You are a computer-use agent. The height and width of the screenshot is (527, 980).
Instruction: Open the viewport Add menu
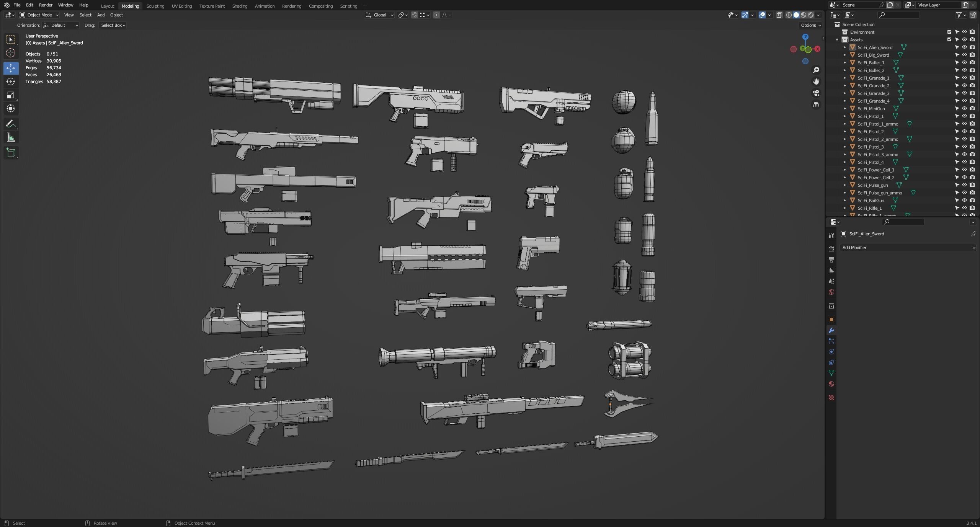pos(101,15)
